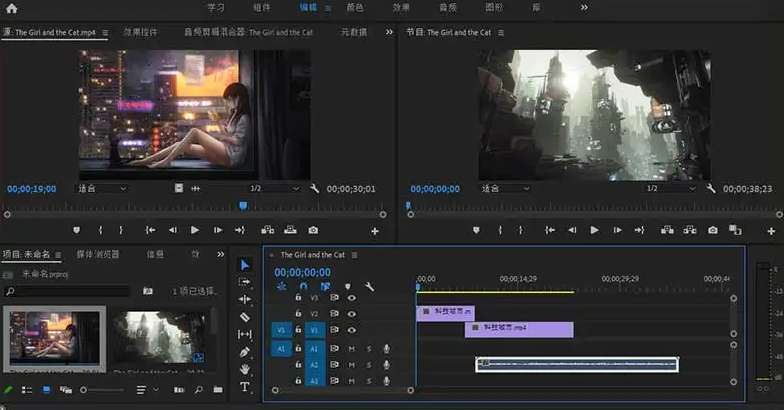Switch to Effects workspace tab

[x=401, y=8]
